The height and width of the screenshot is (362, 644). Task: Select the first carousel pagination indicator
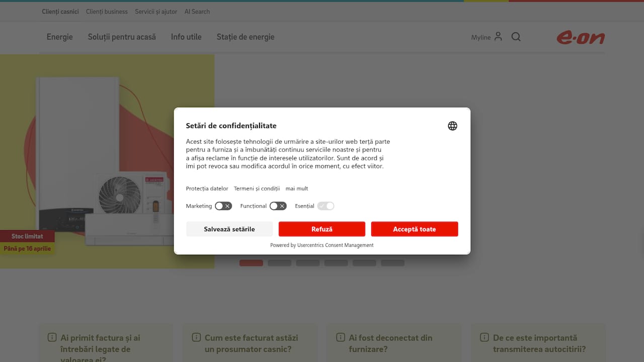point(251,262)
